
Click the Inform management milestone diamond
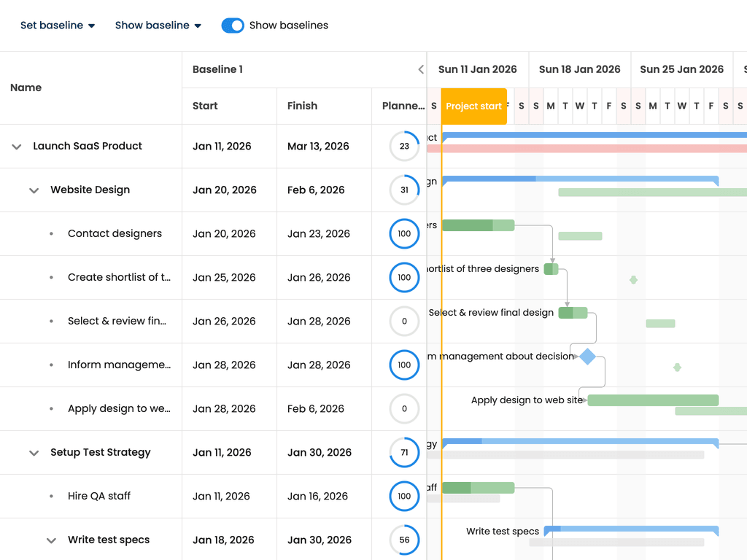pos(587,356)
